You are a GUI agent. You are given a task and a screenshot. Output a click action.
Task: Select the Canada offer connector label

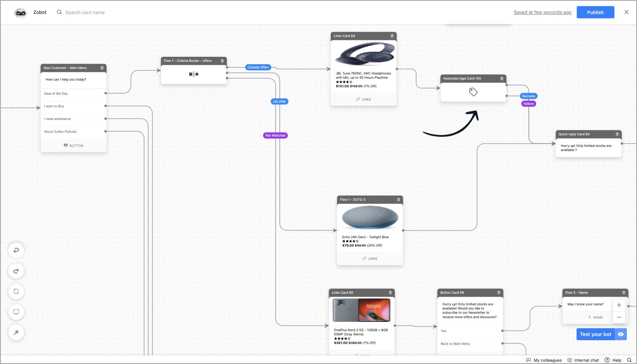point(258,67)
